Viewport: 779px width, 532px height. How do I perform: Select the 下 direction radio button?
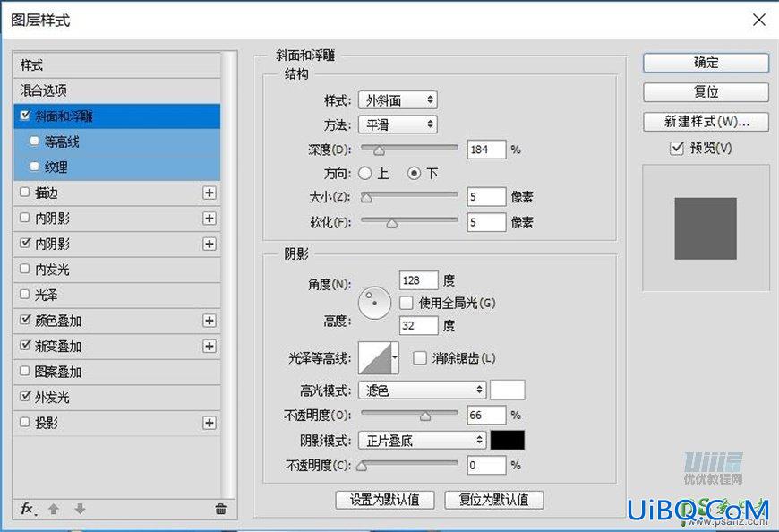pos(414,174)
